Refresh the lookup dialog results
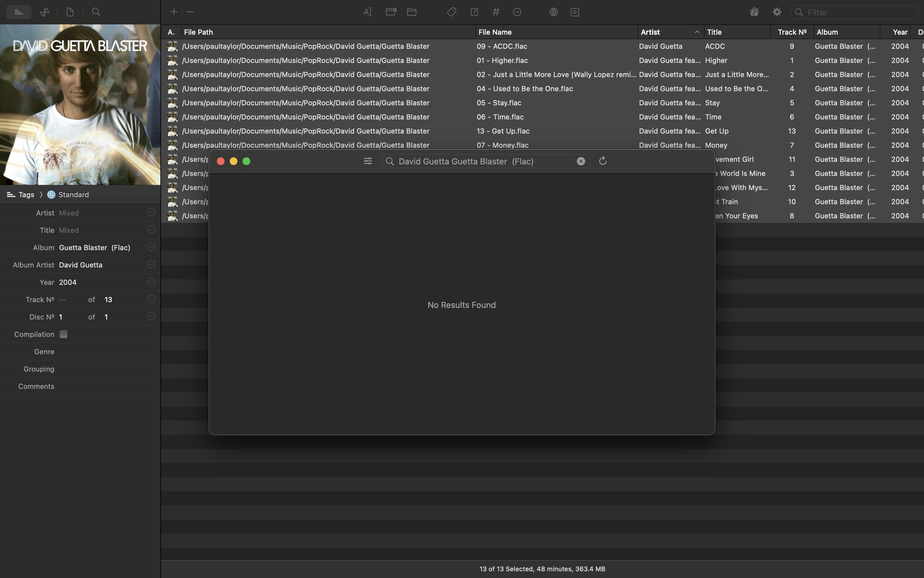This screenshot has width=924, height=578. pyautogui.click(x=603, y=161)
